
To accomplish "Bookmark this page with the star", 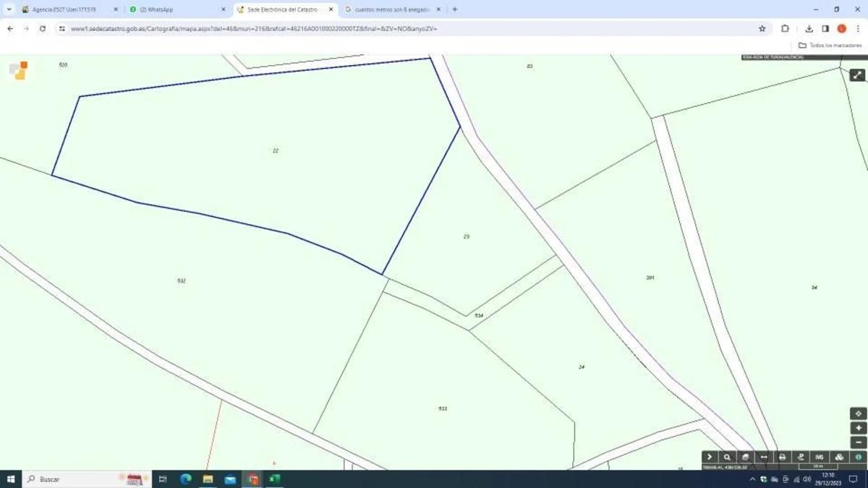I will point(762,29).
